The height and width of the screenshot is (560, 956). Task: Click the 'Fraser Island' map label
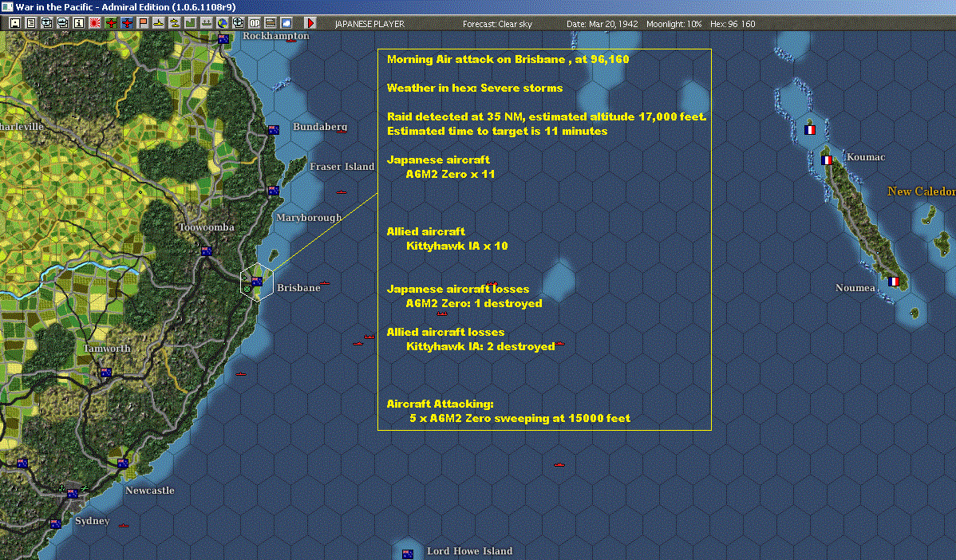(342, 167)
